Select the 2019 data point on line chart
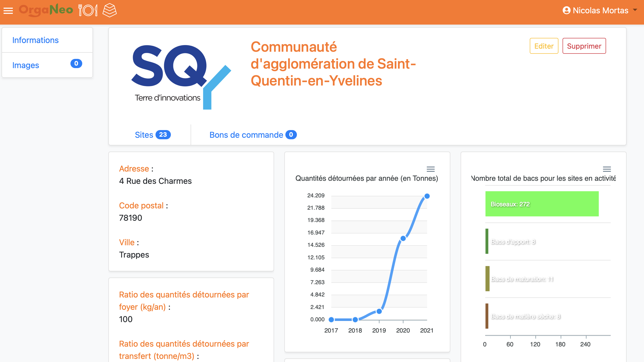This screenshot has width=644, height=362. click(379, 311)
